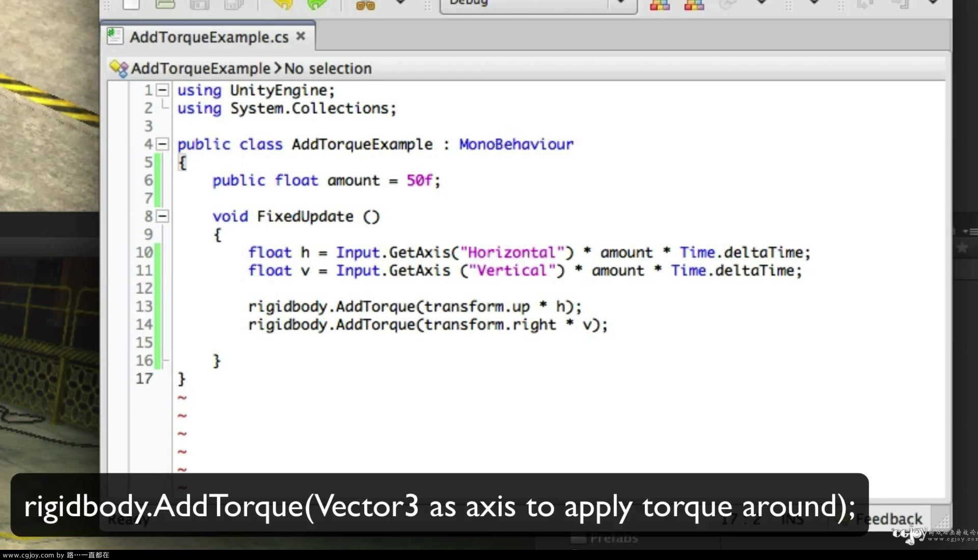
Task: Open the No selection breadcrumb menu
Action: pyautogui.click(x=328, y=68)
